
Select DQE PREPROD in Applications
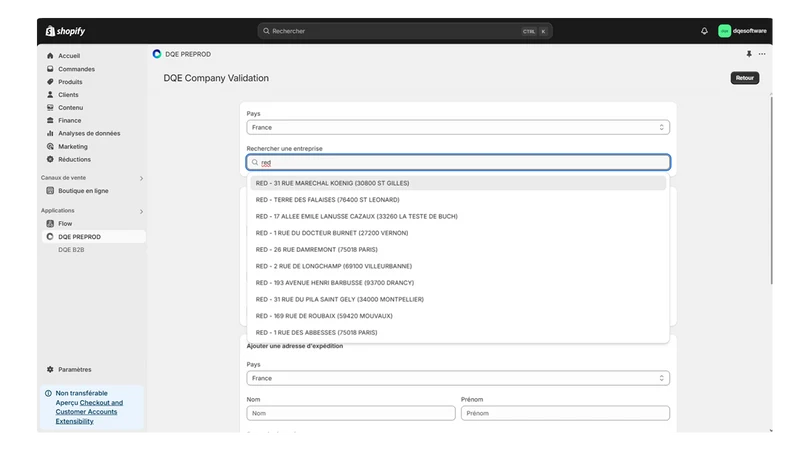(x=93, y=237)
